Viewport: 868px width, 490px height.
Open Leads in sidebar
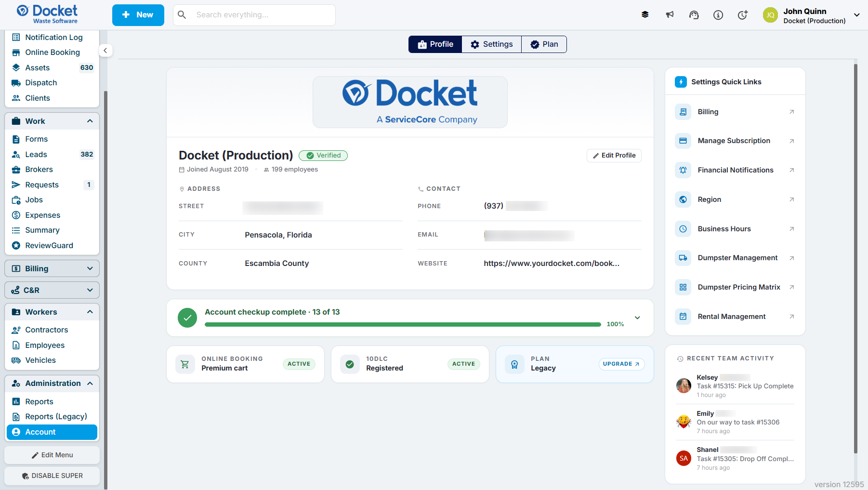coord(52,154)
